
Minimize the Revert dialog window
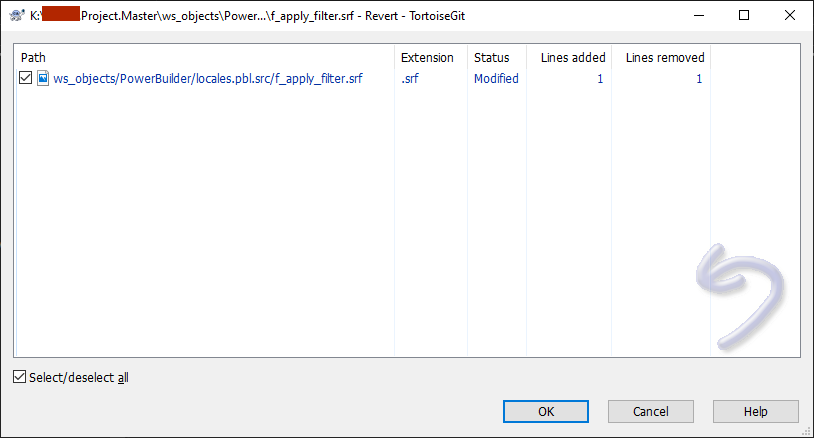pyautogui.click(x=697, y=16)
